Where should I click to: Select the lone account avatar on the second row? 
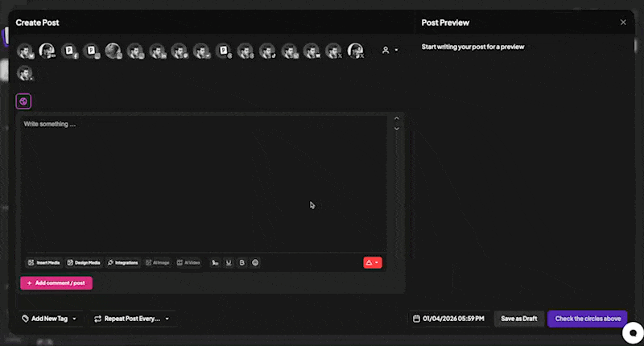click(25, 73)
